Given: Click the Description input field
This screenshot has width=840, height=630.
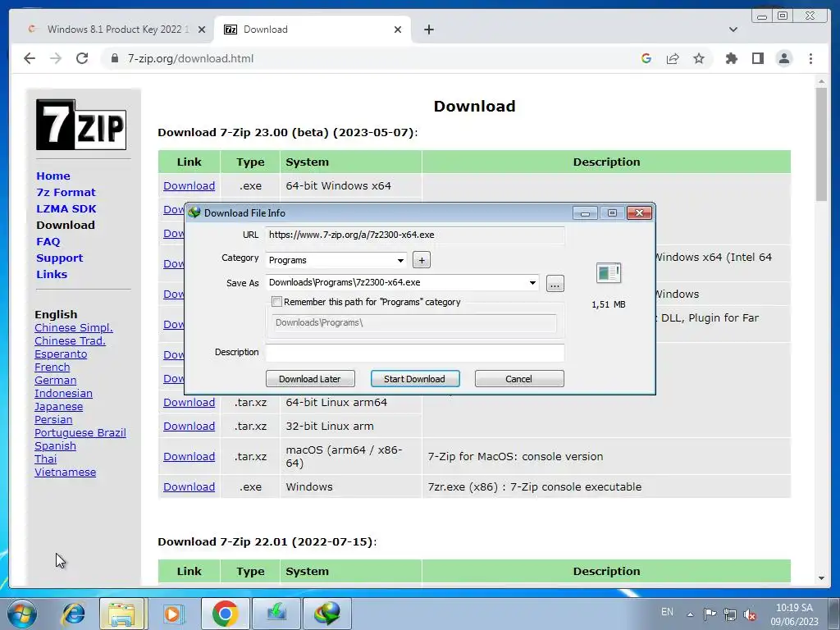Looking at the screenshot, I should click(414, 353).
